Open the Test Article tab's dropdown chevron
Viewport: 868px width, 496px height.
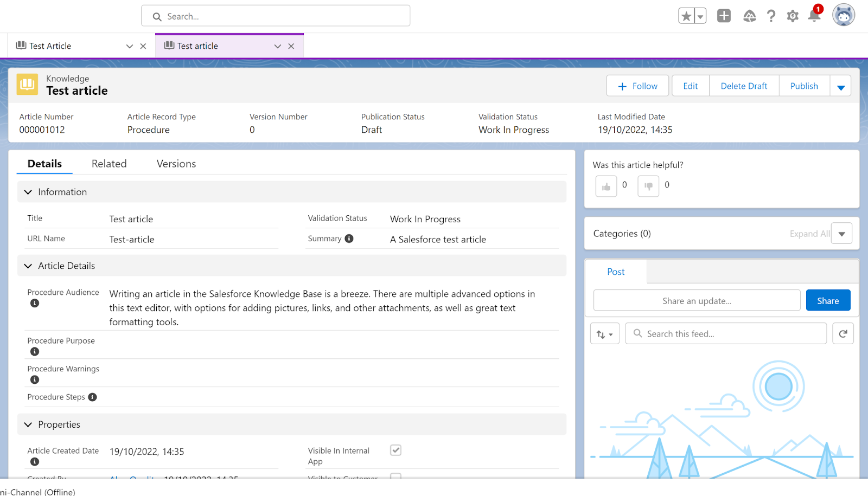pyautogui.click(x=130, y=46)
